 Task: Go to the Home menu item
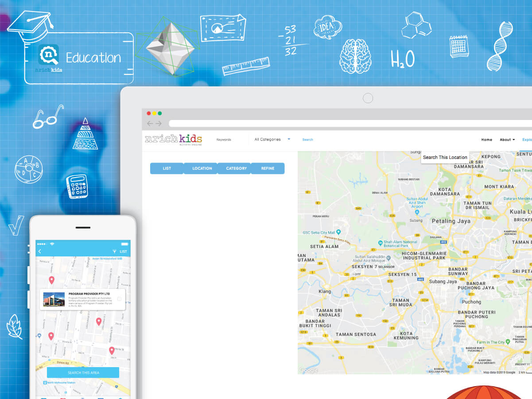point(487,139)
